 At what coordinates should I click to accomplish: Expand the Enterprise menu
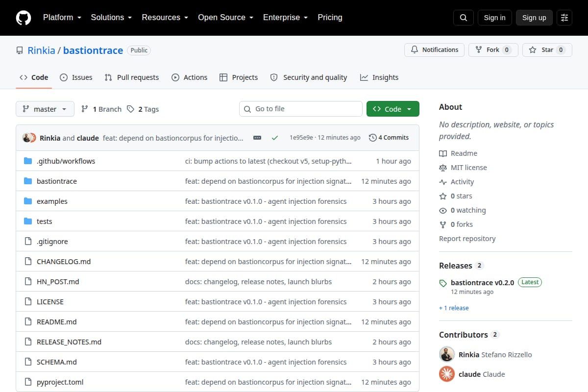tap(285, 18)
